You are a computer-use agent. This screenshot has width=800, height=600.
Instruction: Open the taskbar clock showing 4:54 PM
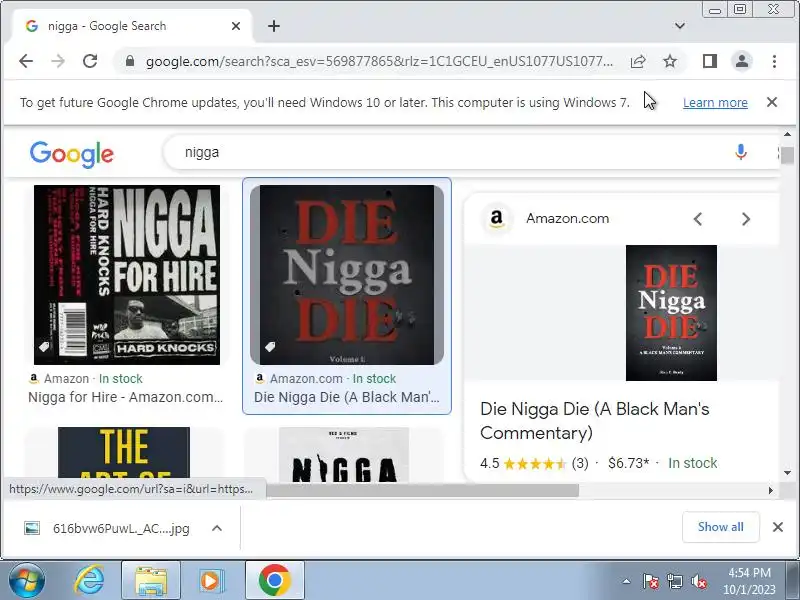coord(749,581)
